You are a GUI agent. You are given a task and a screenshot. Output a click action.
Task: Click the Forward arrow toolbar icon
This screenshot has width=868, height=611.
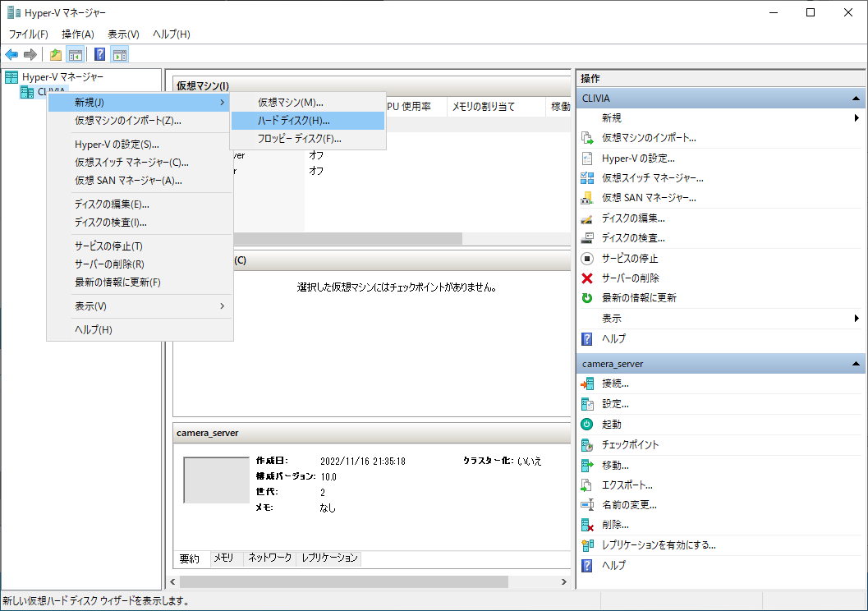30,54
